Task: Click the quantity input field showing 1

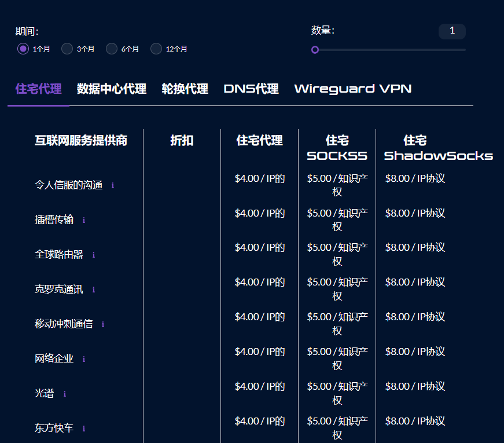Action: pyautogui.click(x=452, y=31)
